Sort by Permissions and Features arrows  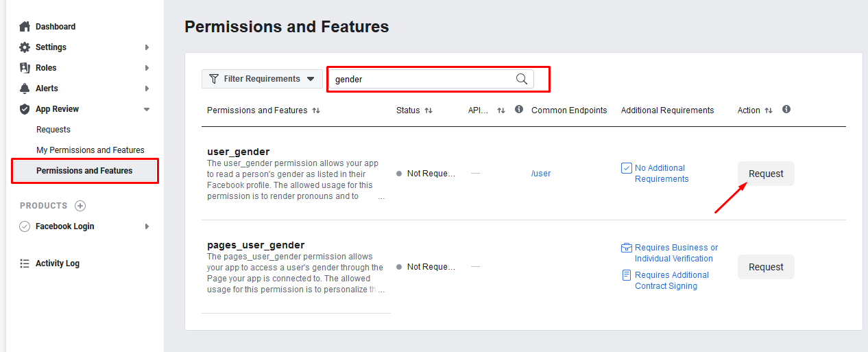pos(316,110)
